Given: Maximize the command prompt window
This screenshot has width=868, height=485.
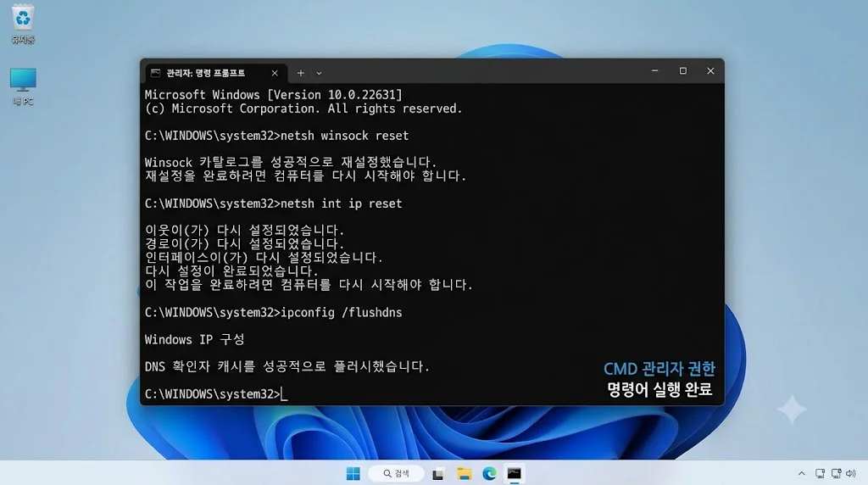Looking at the screenshot, I should coord(683,71).
